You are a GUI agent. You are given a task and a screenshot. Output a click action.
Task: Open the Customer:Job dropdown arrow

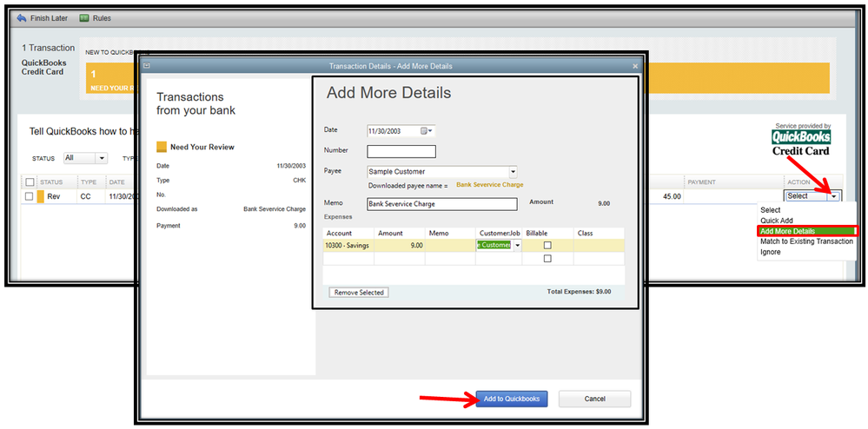pos(517,245)
